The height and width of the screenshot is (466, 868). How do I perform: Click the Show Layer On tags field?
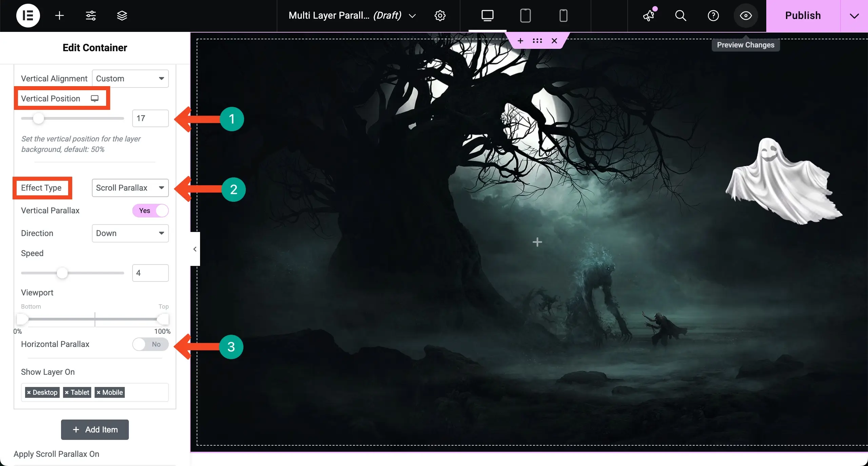click(95, 392)
